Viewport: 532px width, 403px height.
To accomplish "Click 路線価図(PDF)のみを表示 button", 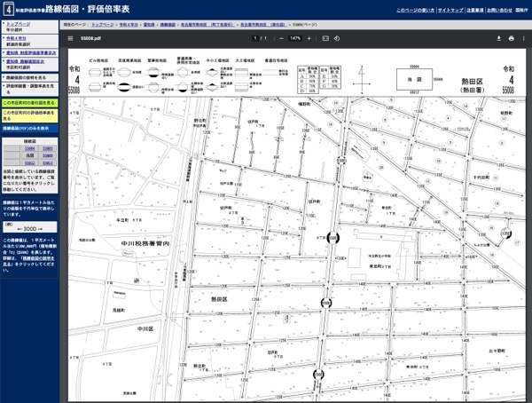I will (x=29, y=129).
